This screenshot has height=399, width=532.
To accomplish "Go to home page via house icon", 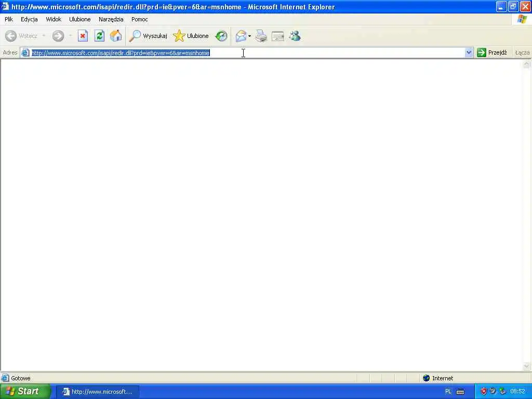I will coord(116,36).
